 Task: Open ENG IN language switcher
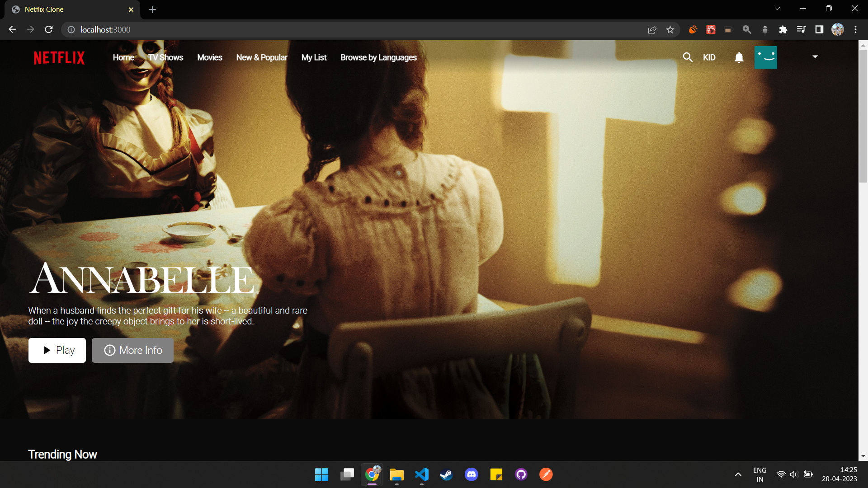[759, 474]
